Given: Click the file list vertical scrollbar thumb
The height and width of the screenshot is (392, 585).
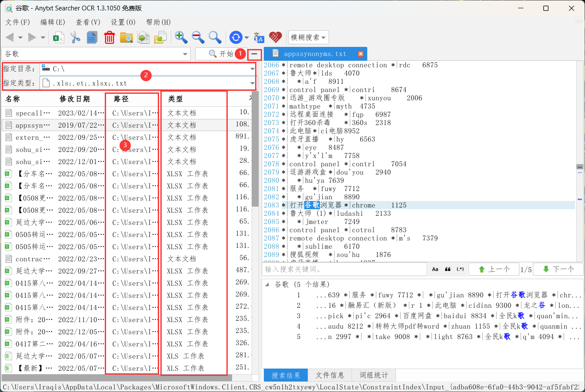Looking at the screenshot, I should pyautogui.click(x=255, y=150).
